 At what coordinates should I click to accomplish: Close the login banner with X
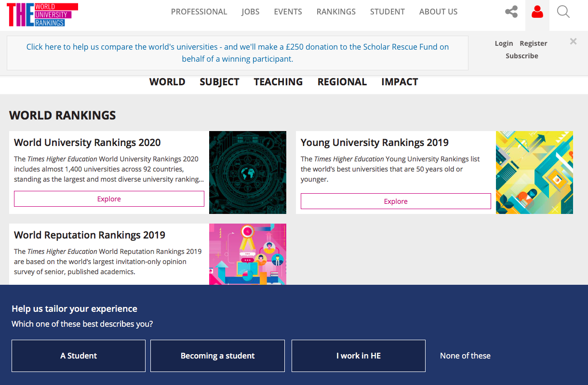[573, 41]
